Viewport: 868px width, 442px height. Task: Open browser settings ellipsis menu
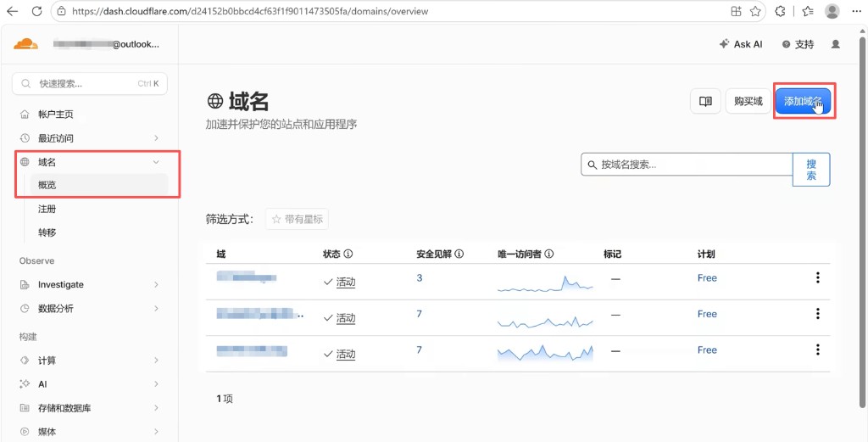pyautogui.click(x=857, y=11)
